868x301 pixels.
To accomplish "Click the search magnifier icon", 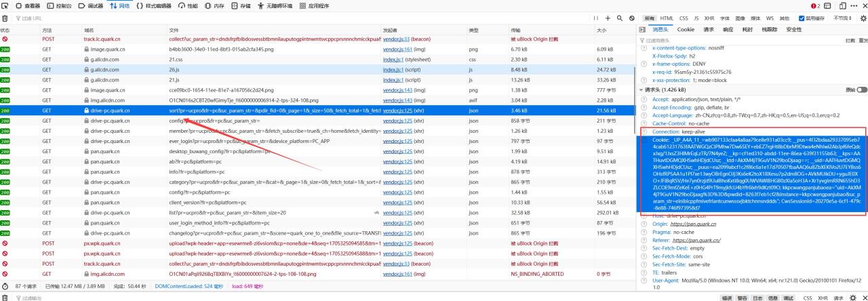I will [620, 18].
